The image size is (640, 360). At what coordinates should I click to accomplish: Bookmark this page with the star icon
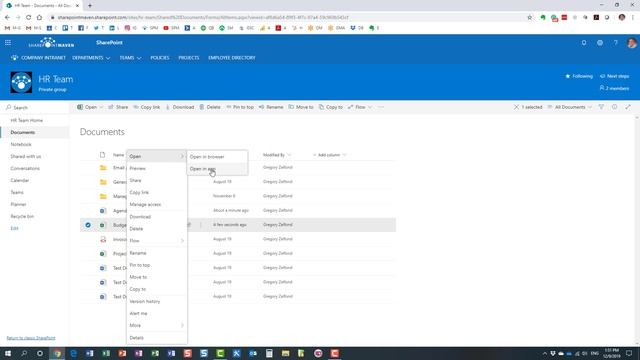coord(529,18)
